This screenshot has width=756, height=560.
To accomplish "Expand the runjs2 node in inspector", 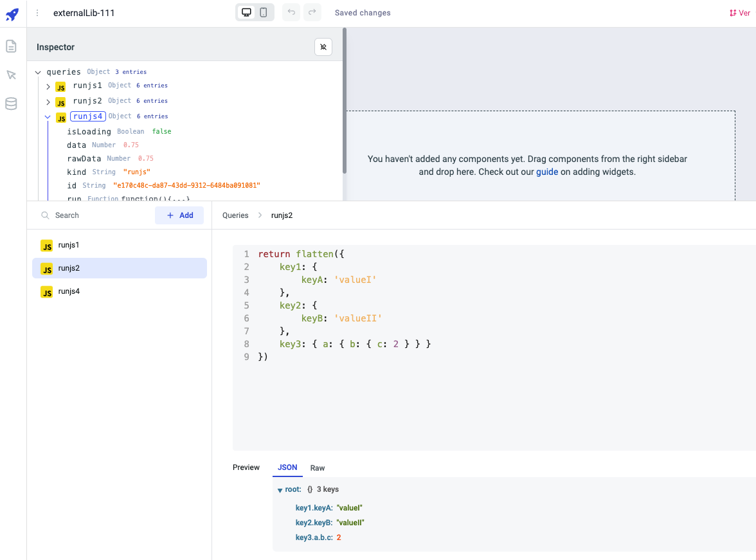I will coord(48,102).
